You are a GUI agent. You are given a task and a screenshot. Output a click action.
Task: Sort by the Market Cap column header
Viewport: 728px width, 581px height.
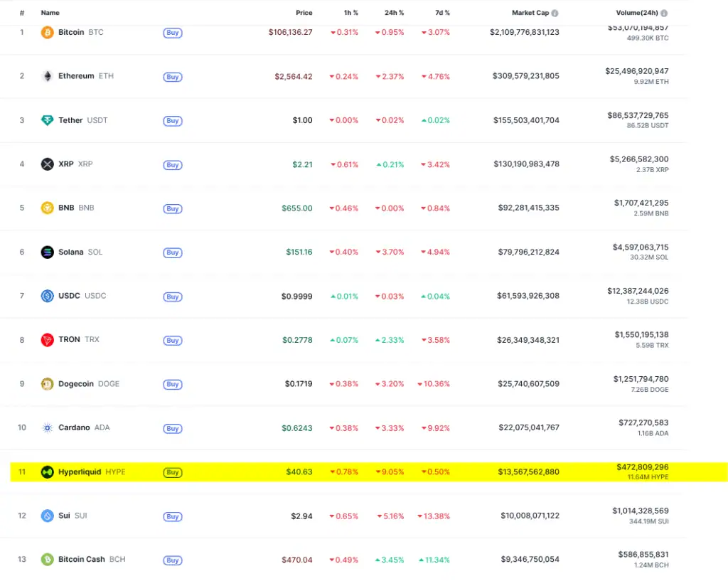coord(530,13)
